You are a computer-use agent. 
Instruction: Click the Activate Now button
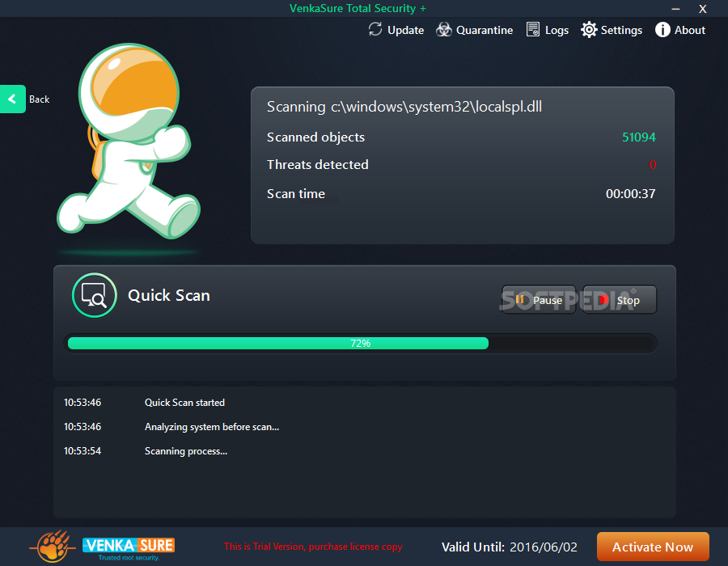point(653,547)
